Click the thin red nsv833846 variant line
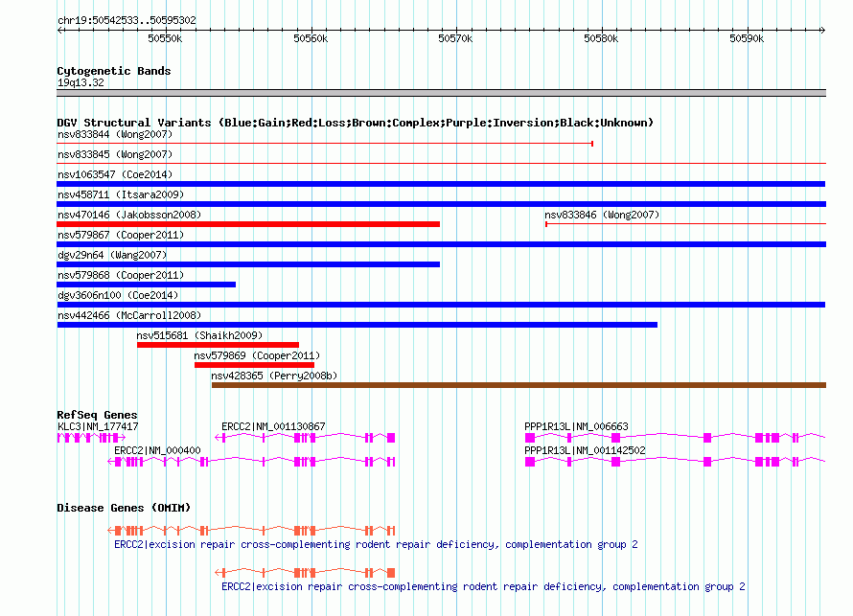The image size is (853, 616). [x=685, y=224]
